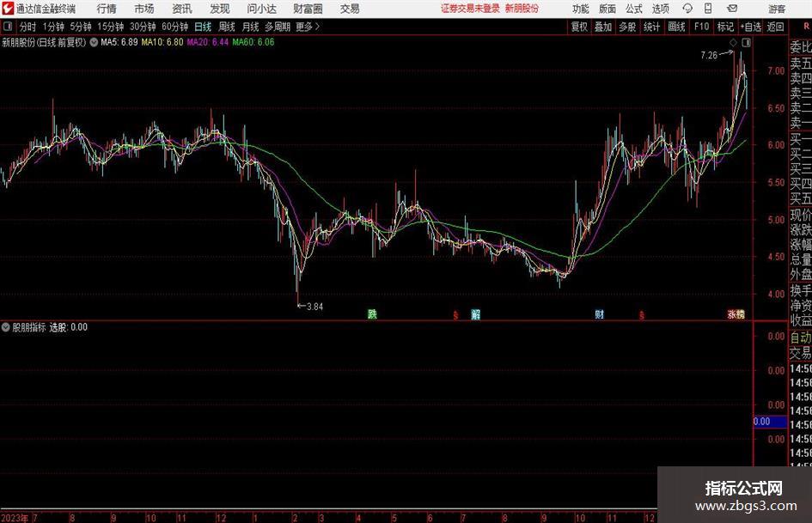The width and height of the screenshot is (812, 523).
Task: Click the 画线 draw line button
Action: click(x=676, y=27)
